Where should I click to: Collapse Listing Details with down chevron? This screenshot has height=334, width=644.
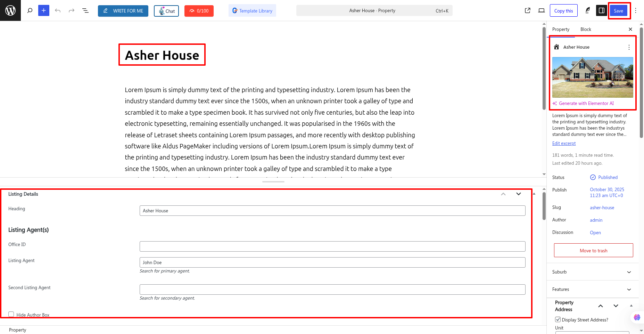tap(518, 194)
